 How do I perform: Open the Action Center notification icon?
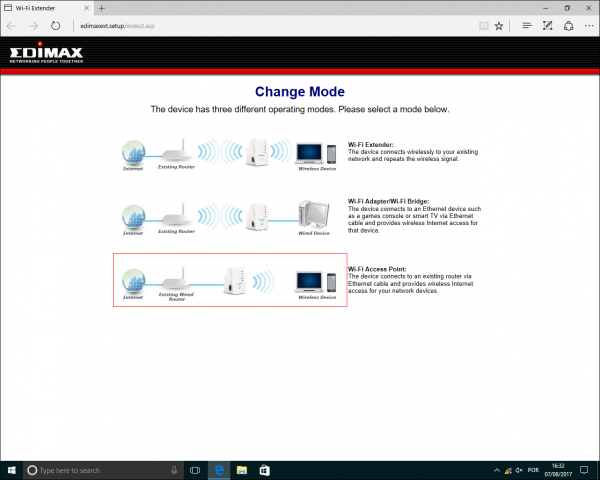pyautogui.click(x=584, y=470)
